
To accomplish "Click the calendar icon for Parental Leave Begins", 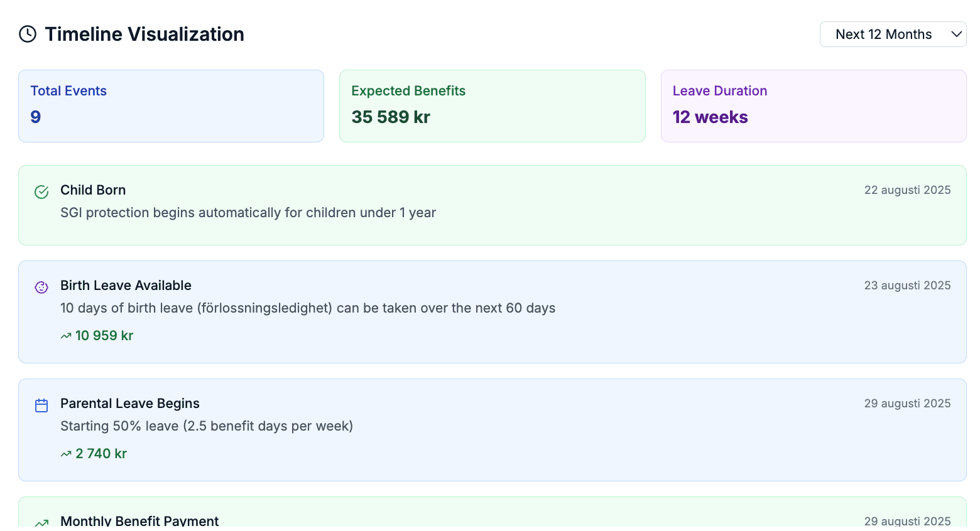I will 41,405.
